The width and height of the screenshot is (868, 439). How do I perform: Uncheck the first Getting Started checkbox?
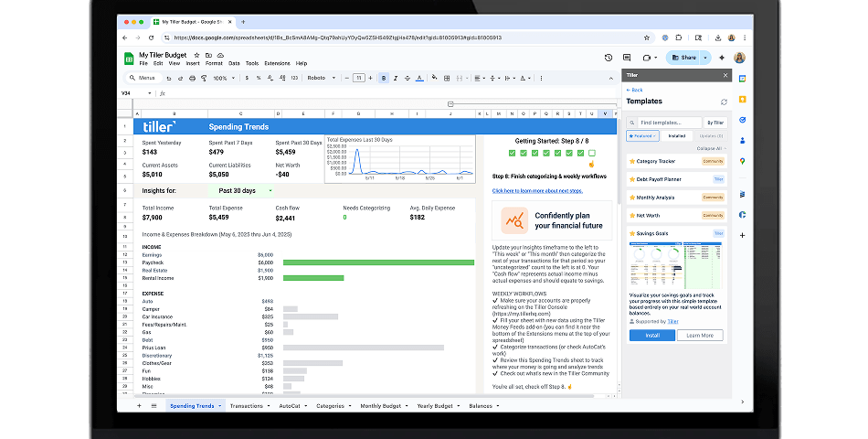(512, 153)
